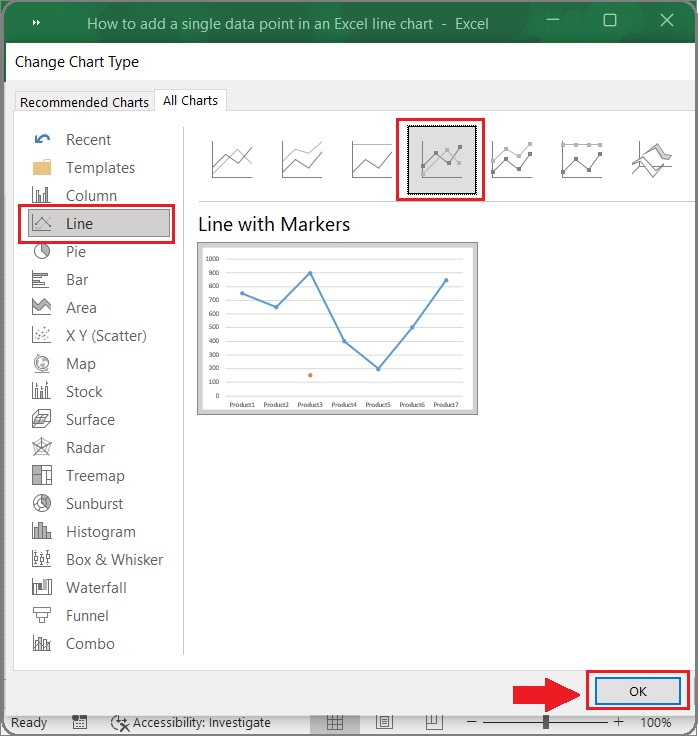Select the Box & Whisker chart category
This screenshot has height=736, width=700.
[x=98, y=560]
